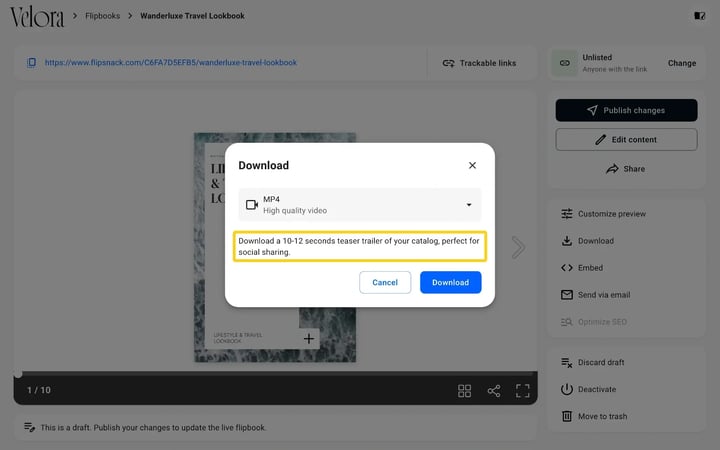720x450 pixels.
Task: Click the Optimize SEO magnifier icon
Action: coord(567,322)
